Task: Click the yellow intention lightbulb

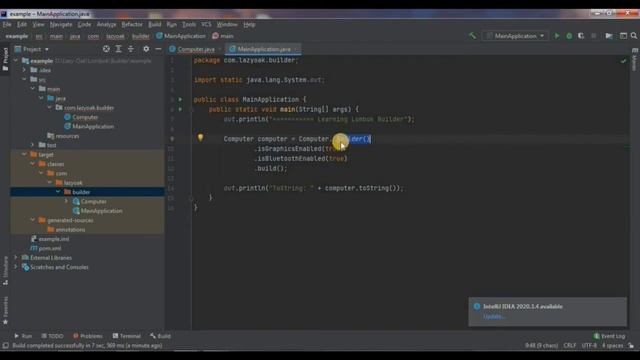Action: (x=200, y=138)
